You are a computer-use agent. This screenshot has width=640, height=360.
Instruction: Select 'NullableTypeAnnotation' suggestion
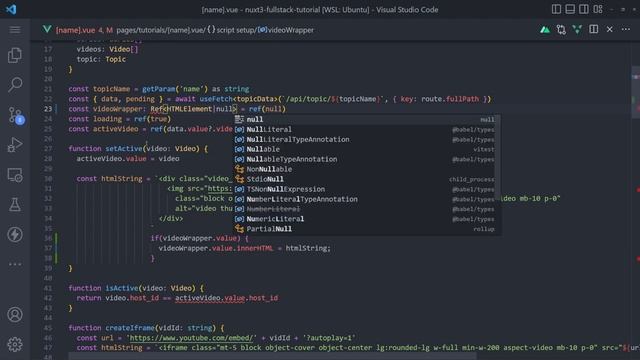tap(364, 159)
